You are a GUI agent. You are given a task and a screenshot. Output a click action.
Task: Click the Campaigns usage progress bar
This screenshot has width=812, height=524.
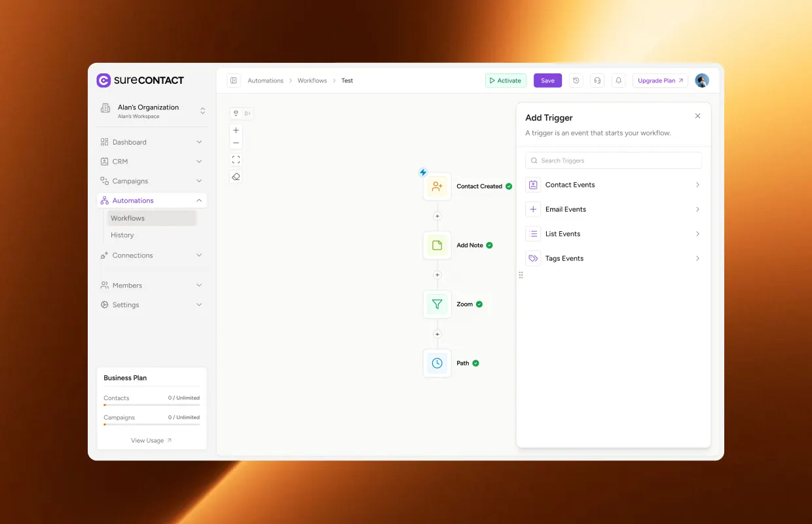tap(152, 424)
